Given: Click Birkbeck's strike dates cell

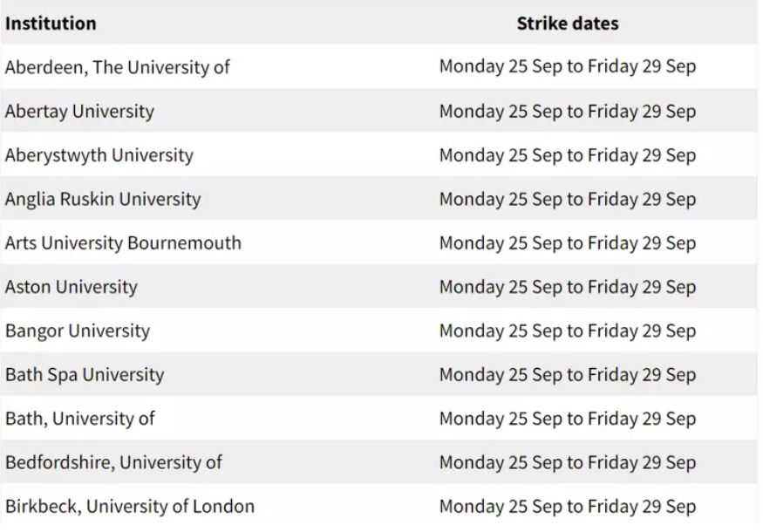Looking at the screenshot, I should pyautogui.click(x=568, y=506).
